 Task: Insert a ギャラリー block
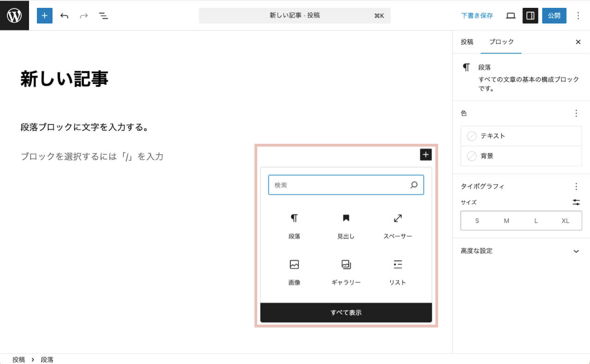pyautogui.click(x=346, y=272)
